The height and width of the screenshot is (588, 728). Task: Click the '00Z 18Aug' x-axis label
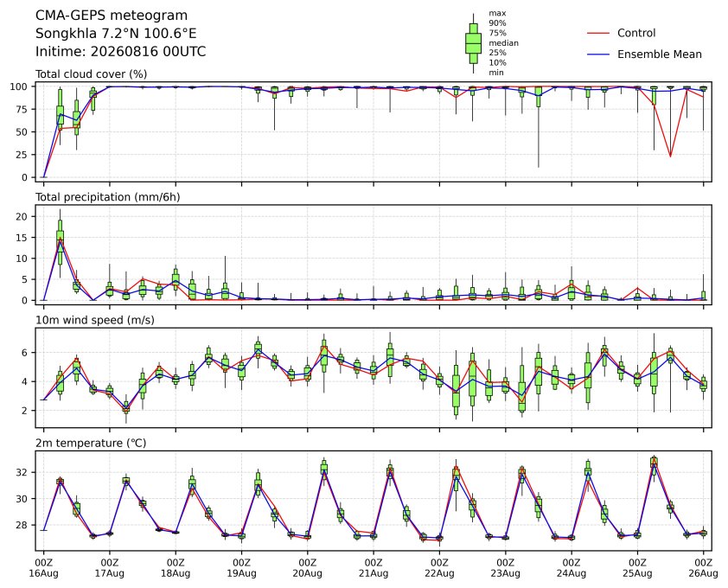click(176, 568)
